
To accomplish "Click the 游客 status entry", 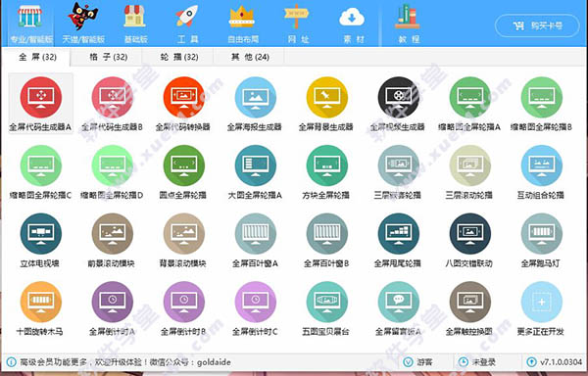I will point(417,362).
